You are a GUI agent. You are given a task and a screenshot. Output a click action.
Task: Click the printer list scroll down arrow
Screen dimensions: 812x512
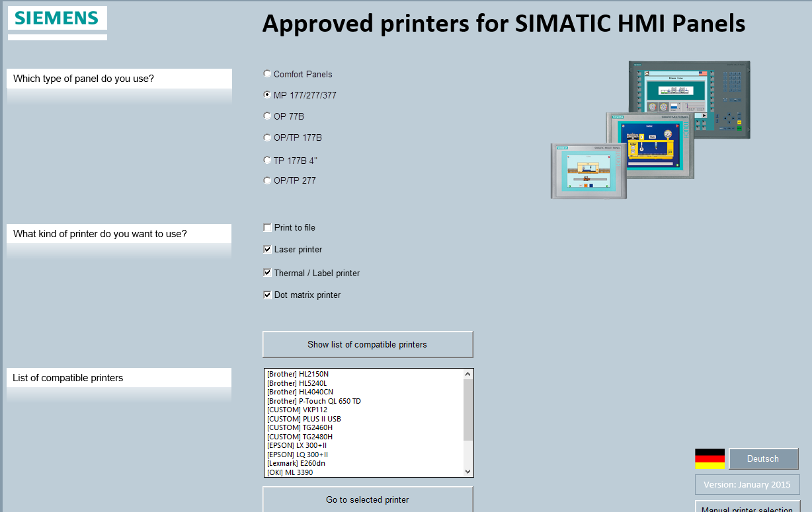tap(468, 472)
